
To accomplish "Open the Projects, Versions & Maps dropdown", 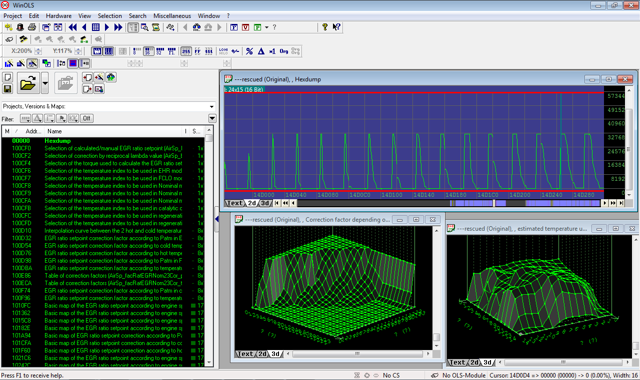I will click(109, 106).
